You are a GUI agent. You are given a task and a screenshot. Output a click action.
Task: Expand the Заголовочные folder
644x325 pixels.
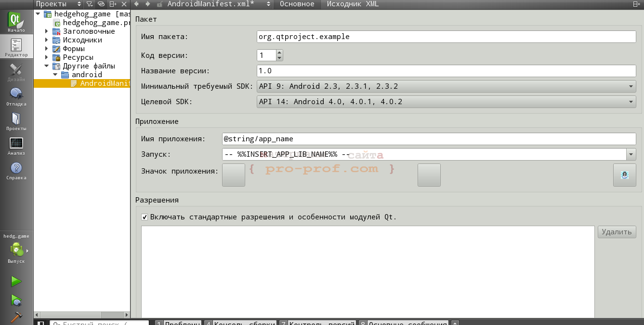[47, 31]
